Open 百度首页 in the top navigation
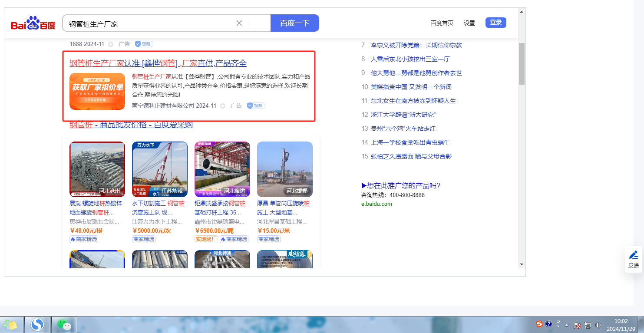The width and height of the screenshot is (644, 333). point(442,23)
